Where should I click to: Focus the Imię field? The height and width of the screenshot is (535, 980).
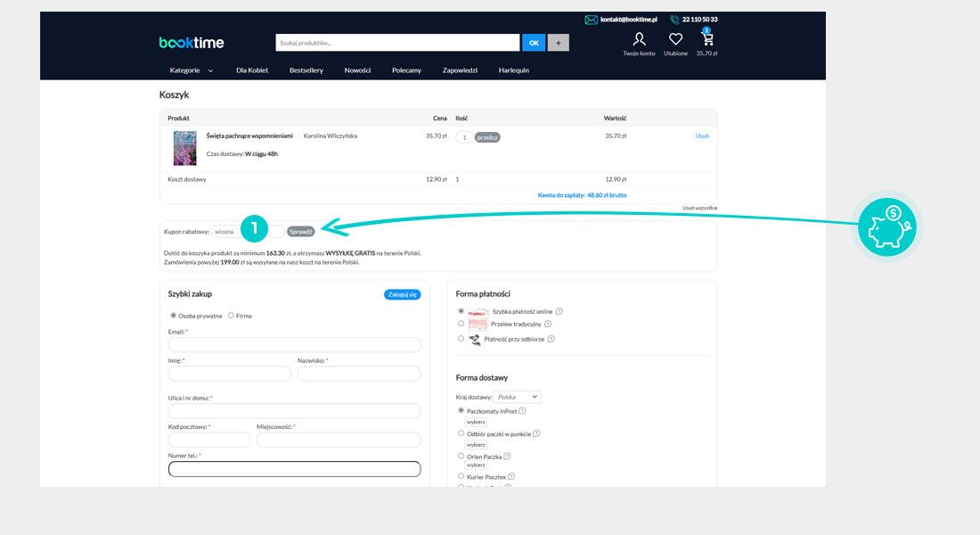pyautogui.click(x=229, y=374)
